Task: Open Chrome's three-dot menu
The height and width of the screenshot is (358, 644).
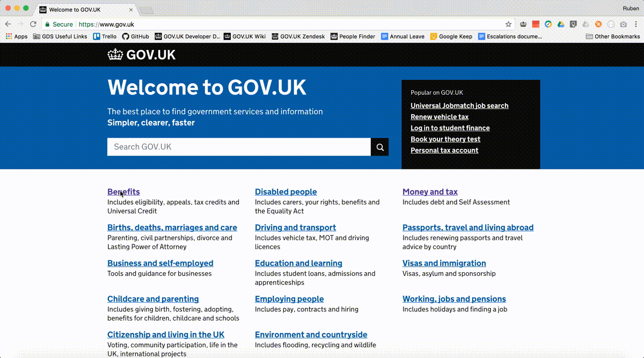Action: [636, 24]
